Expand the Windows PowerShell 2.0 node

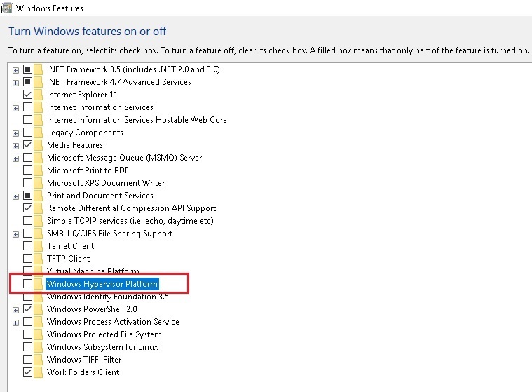click(x=15, y=310)
